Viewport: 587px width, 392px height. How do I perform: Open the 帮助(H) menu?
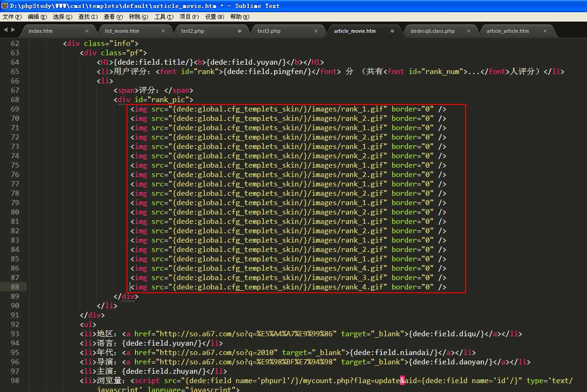tap(239, 16)
